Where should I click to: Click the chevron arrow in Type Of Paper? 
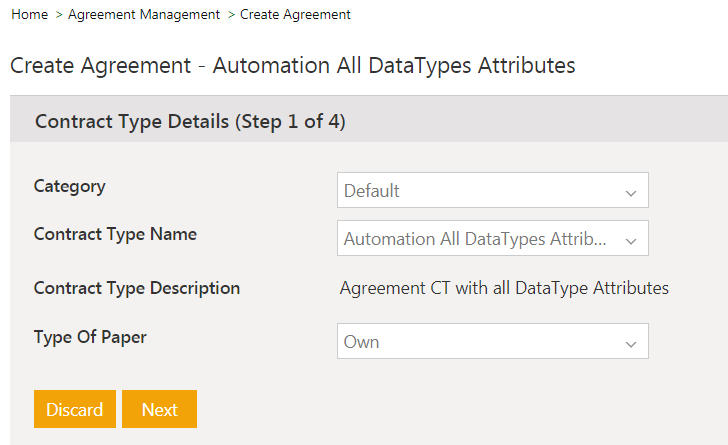coord(630,343)
